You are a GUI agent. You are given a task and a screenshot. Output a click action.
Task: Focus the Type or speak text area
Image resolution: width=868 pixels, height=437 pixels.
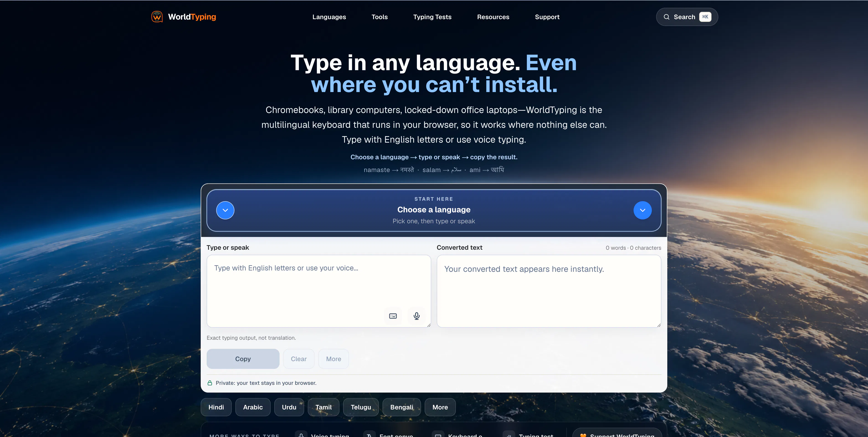318,291
